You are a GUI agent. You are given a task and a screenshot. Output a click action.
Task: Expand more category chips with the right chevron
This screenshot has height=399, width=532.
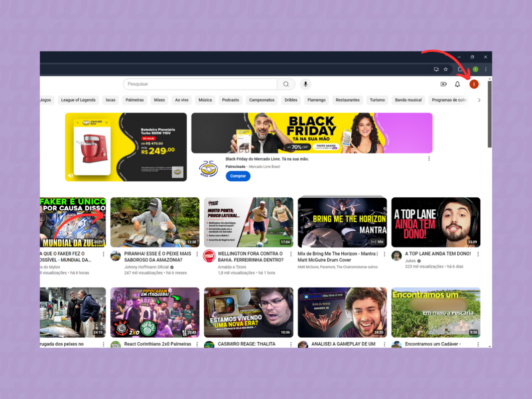pos(479,100)
